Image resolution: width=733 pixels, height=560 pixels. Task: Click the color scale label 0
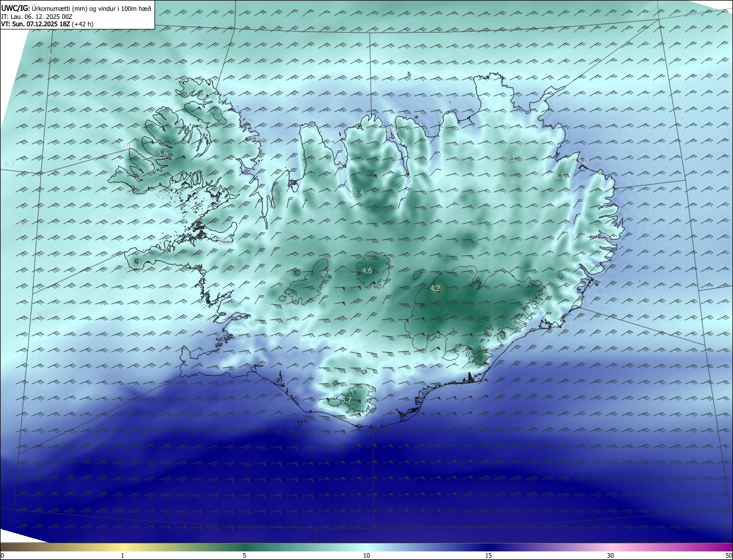(2, 555)
